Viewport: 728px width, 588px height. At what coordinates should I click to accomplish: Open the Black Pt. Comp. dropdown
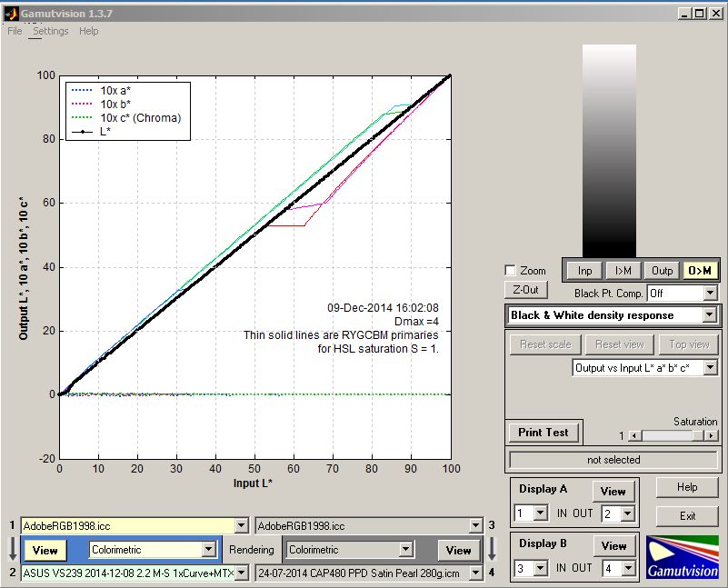[709, 294]
